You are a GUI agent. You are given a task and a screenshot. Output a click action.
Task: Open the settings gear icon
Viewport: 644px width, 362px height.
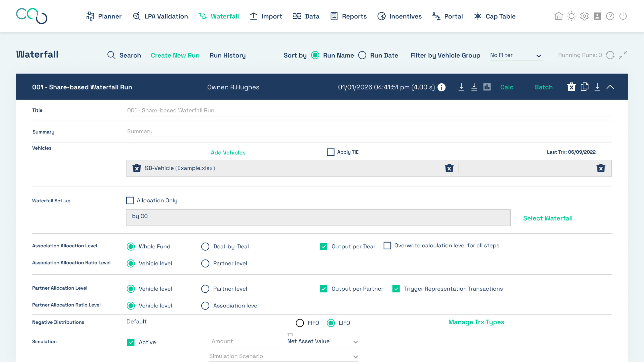click(x=584, y=16)
